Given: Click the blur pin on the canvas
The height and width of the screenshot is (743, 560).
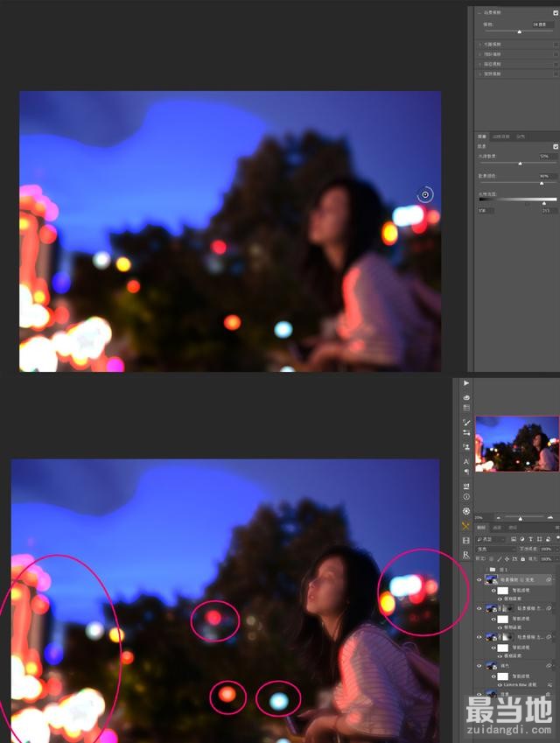Looking at the screenshot, I should coord(425,195).
